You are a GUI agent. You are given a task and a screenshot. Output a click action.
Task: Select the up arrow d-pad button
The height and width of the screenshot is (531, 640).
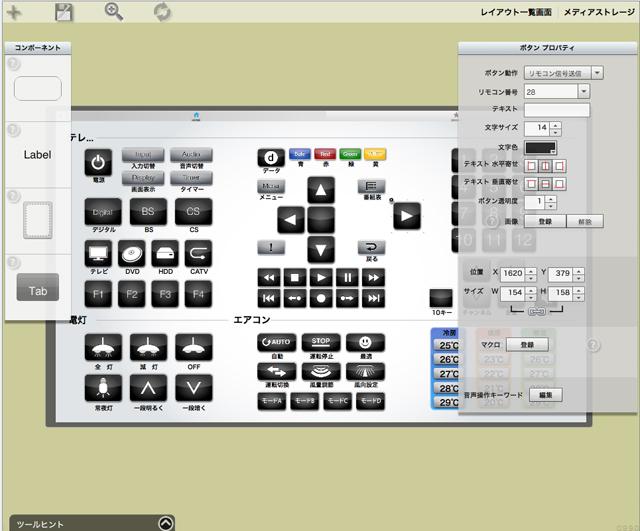(x=321, y=190)
